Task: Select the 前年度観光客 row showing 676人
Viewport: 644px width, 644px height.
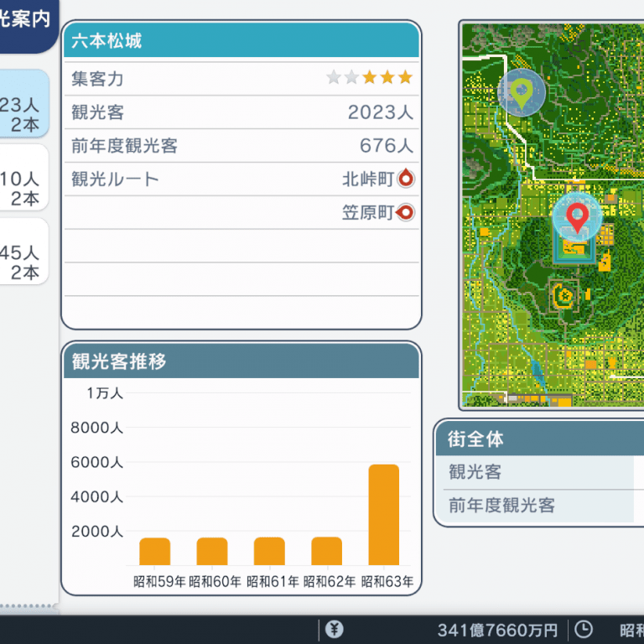Action: click(241, 146)
